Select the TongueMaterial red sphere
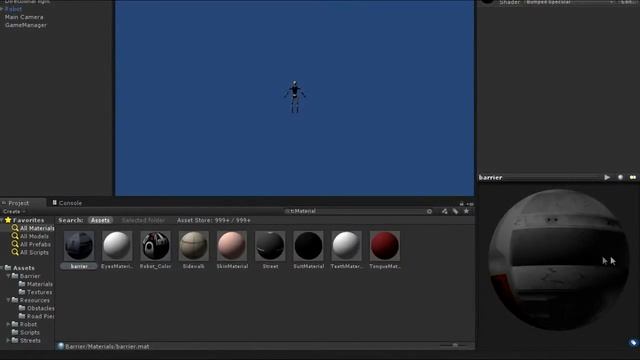The image size is (640, 360). pyautogui.click(x=384, y=246)
